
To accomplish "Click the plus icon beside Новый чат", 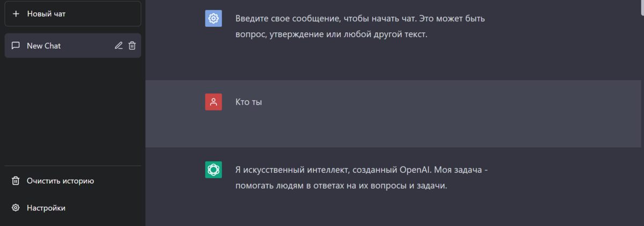I will pyautogui.click(x=16, y=13).
